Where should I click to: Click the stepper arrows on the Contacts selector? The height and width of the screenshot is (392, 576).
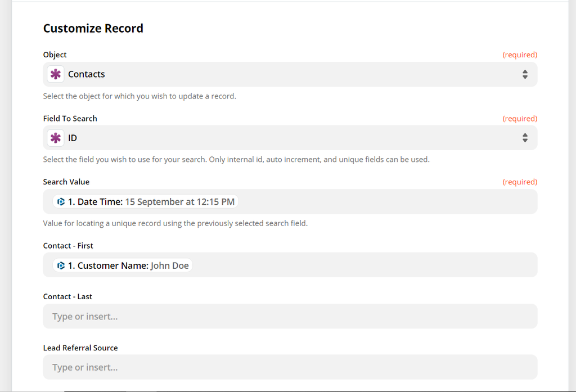pos(525,74)
